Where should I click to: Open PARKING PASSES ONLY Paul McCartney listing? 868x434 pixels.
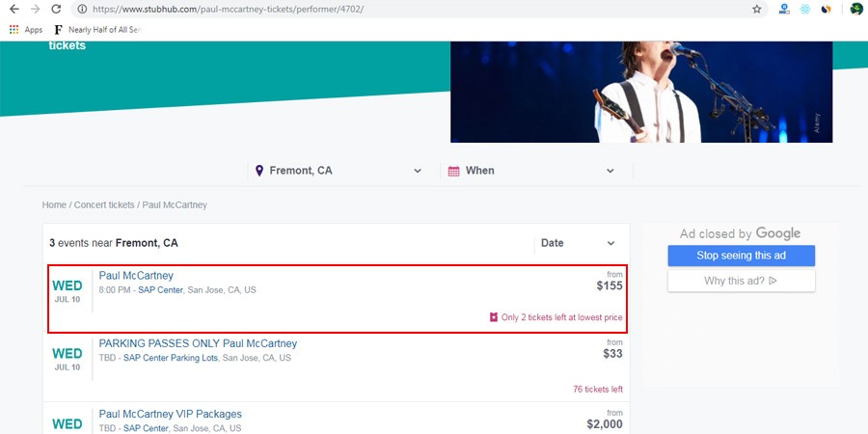click(198, 343)
